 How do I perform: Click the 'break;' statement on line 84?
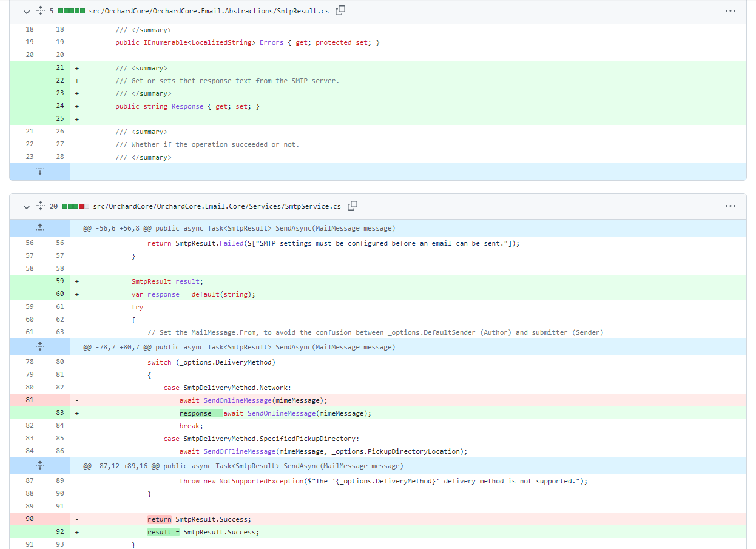tap(191, 426)
